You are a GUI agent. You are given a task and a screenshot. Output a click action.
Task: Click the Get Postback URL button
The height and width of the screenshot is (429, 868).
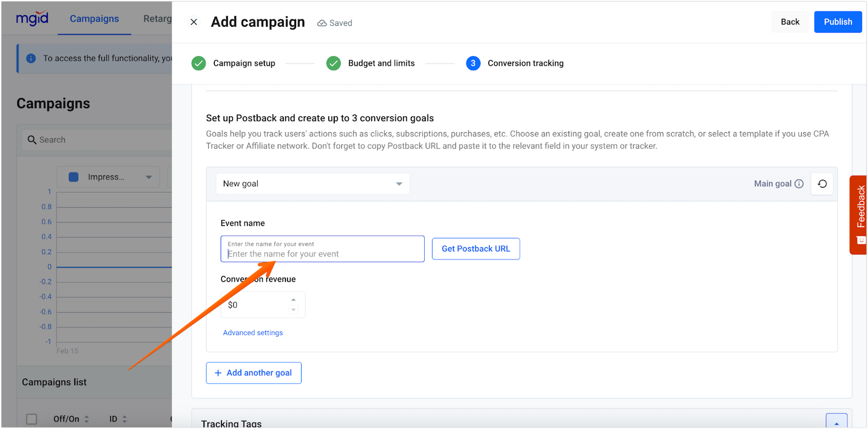tap(476, 249)
